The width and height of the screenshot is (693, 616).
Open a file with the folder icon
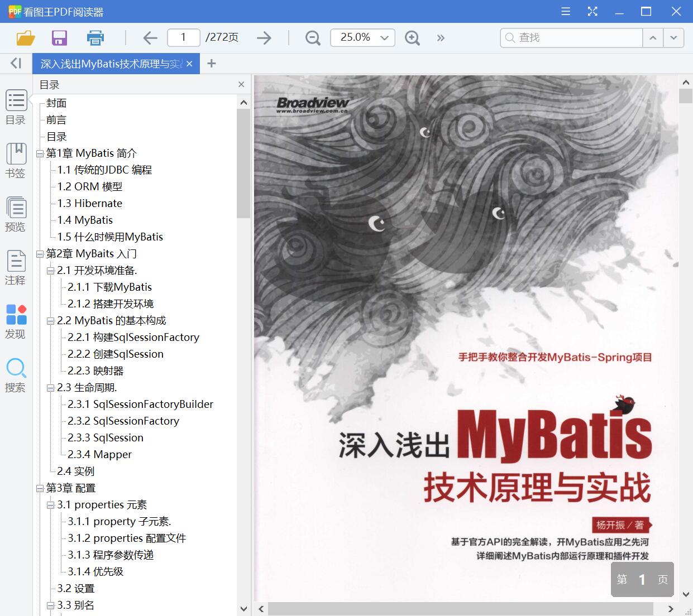tap(26, 38)
